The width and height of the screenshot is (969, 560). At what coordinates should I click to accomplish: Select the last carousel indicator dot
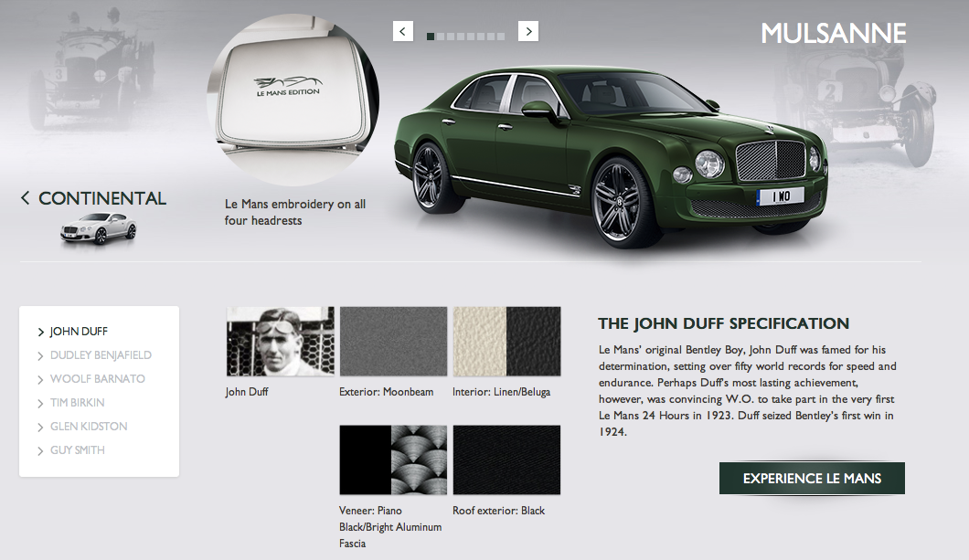501,37
